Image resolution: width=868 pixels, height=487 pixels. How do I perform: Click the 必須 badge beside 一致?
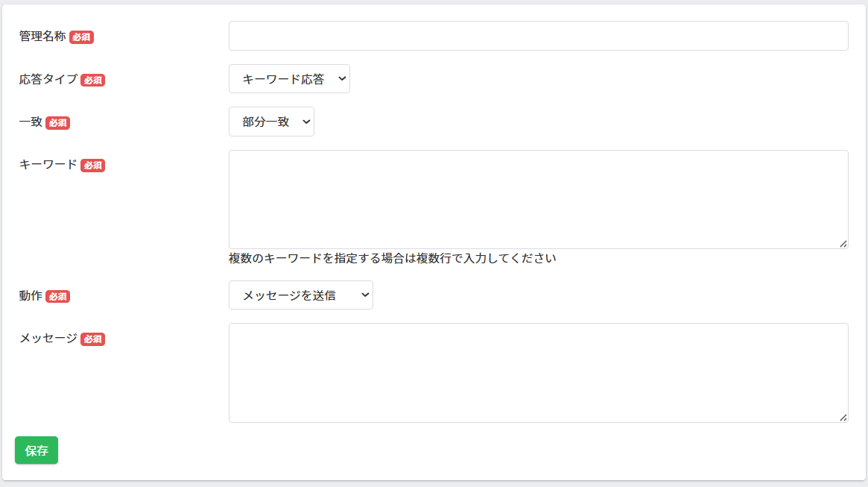click(57, 123)
